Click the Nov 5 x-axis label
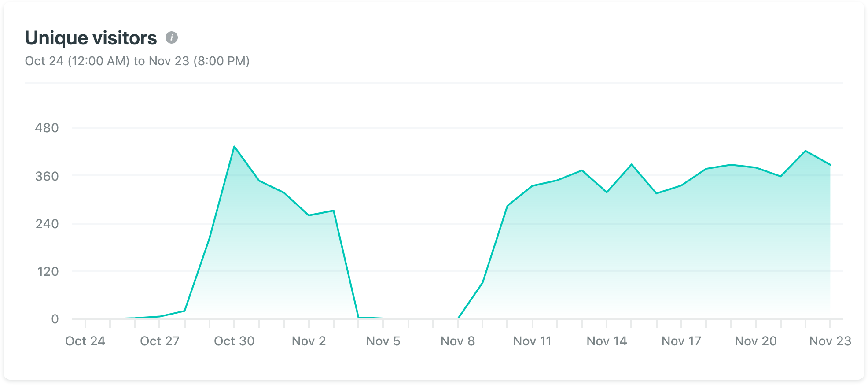 [383, 341]
